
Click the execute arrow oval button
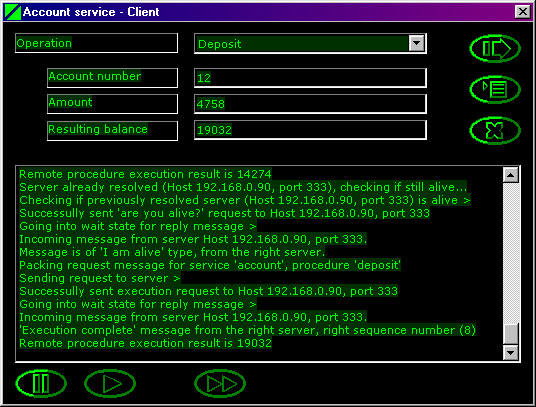[495, 48]
